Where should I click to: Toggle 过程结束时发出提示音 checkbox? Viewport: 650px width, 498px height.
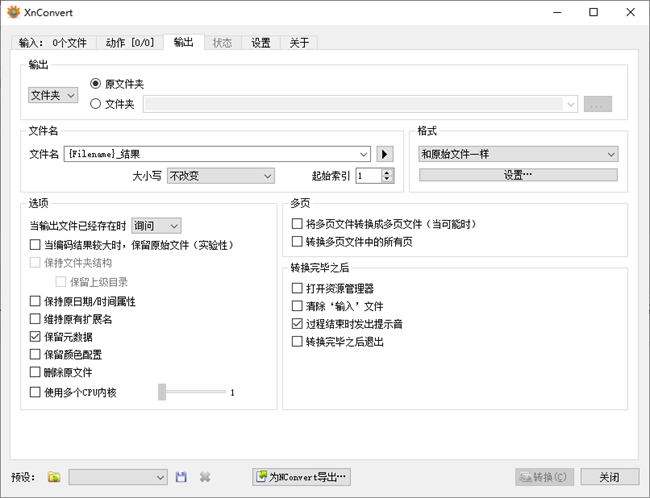click(297, 324)
